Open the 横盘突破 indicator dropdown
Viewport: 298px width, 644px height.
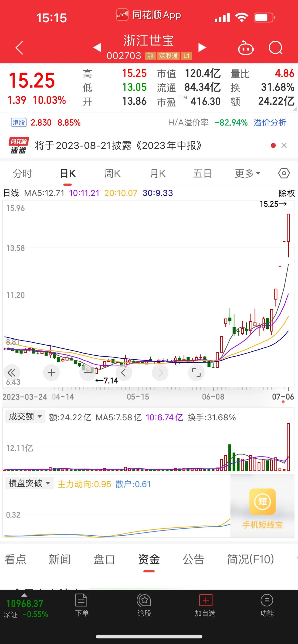(30, 483)
